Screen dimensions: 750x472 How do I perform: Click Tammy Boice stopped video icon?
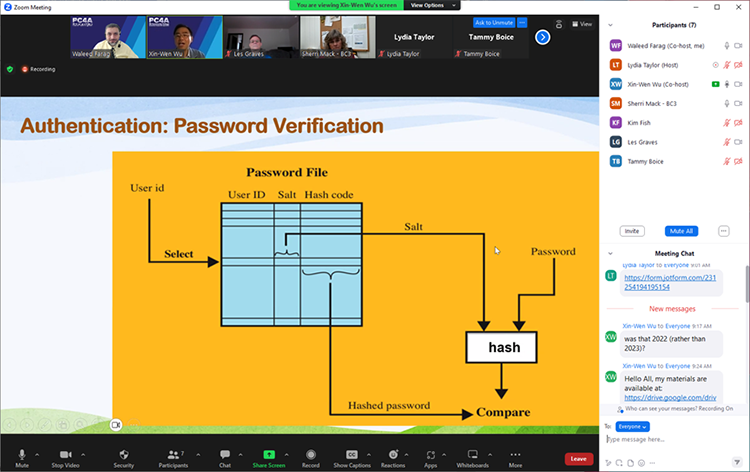[x=738, y=162]
